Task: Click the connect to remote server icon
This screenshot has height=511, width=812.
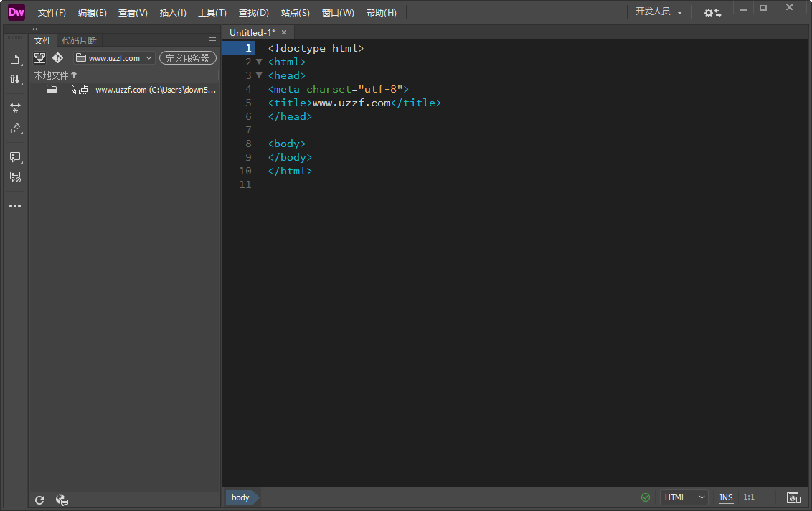Action: pos(39,58)
